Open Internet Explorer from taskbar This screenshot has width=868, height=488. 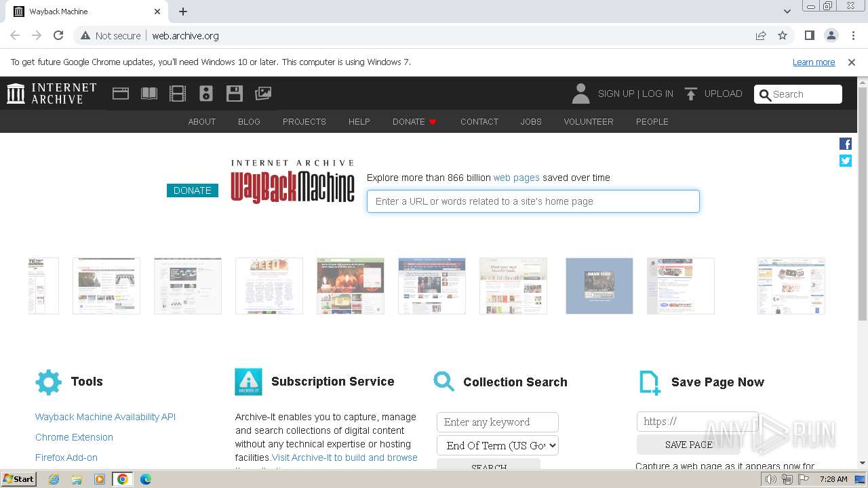[x=54, y=479]
